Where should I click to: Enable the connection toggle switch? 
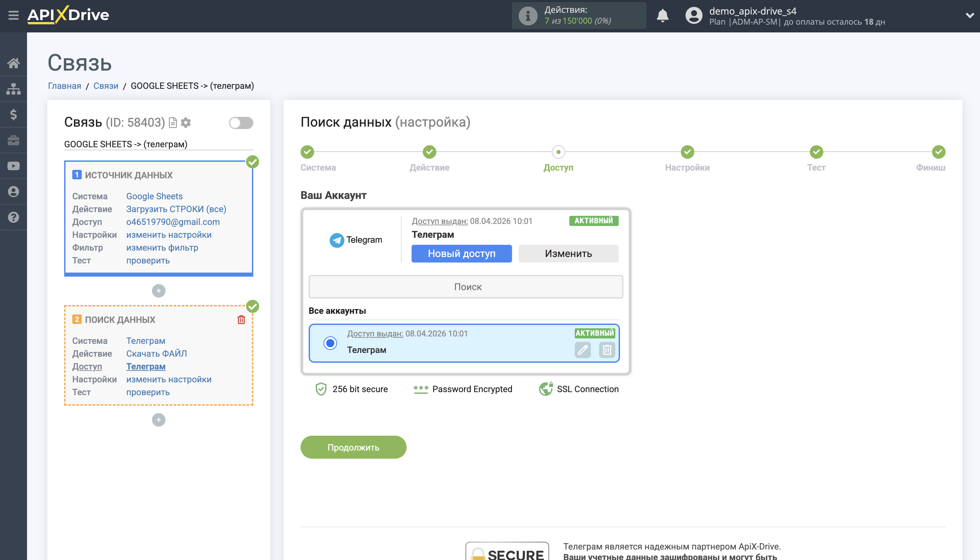point(241,122)
